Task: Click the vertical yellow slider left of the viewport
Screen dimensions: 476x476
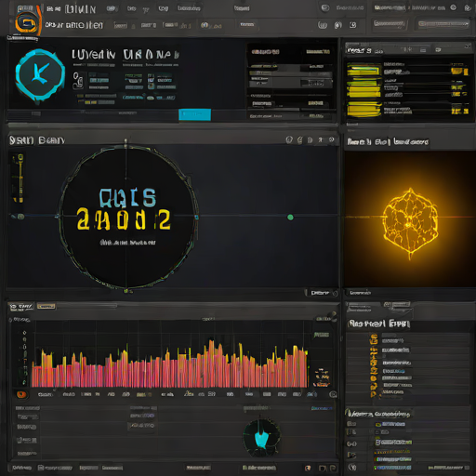Action: tap(20, 178)
